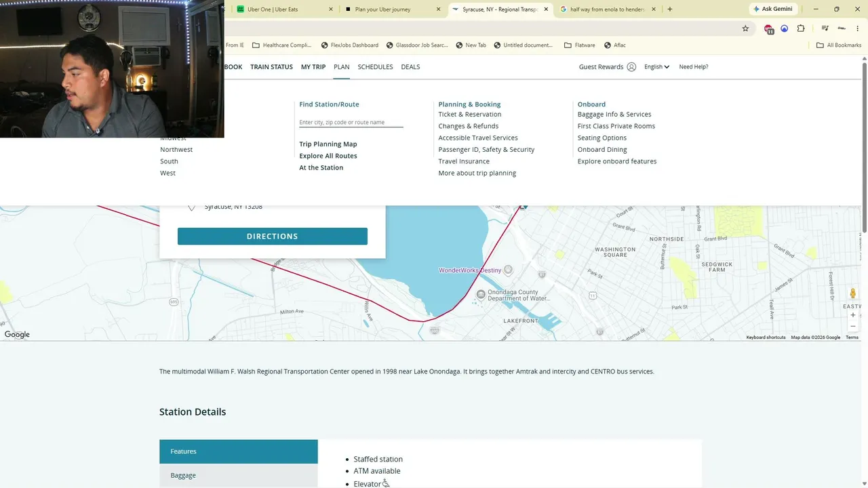The height and width of the screenshot is (488, 868).
Task: Open the More about trip planning link
Action: pyautogui.click(x=477, y=174)
